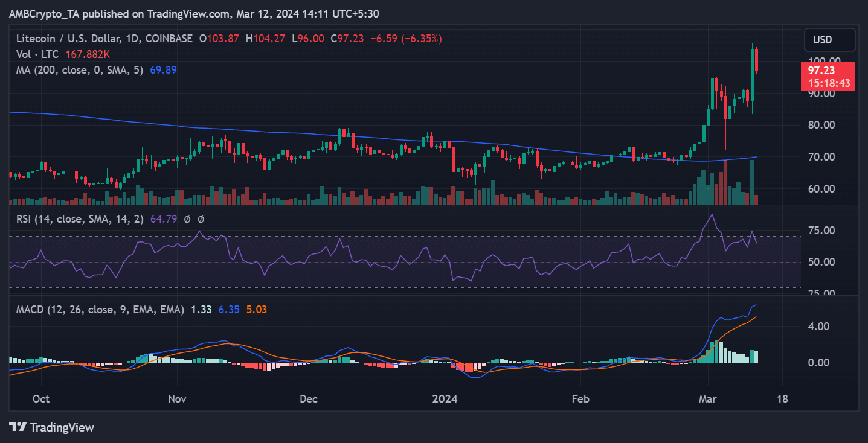Viewport: 868px width, 443px height.
Task: Click the Vol · LTC indicator legend
Action: pos(38,54)
